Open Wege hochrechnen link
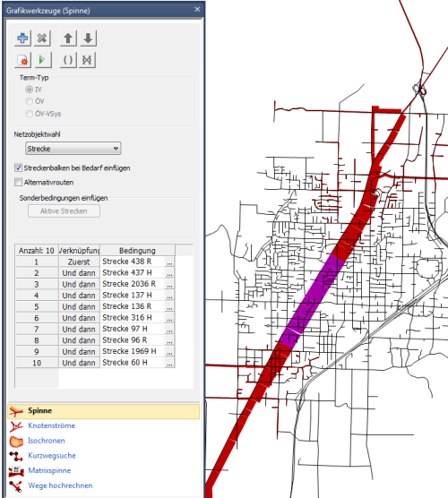Viewport: 448px width, 498px height. pos(60,485)
